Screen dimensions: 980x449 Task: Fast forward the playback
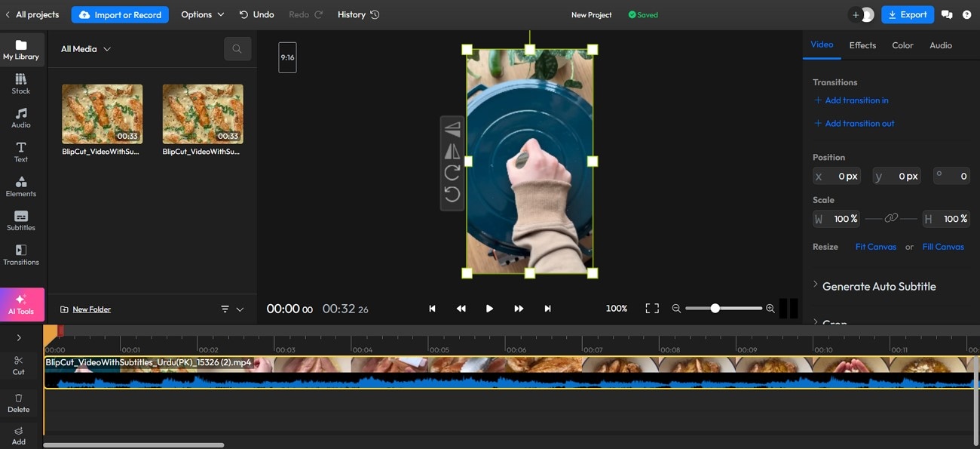[x=519, y=309]
